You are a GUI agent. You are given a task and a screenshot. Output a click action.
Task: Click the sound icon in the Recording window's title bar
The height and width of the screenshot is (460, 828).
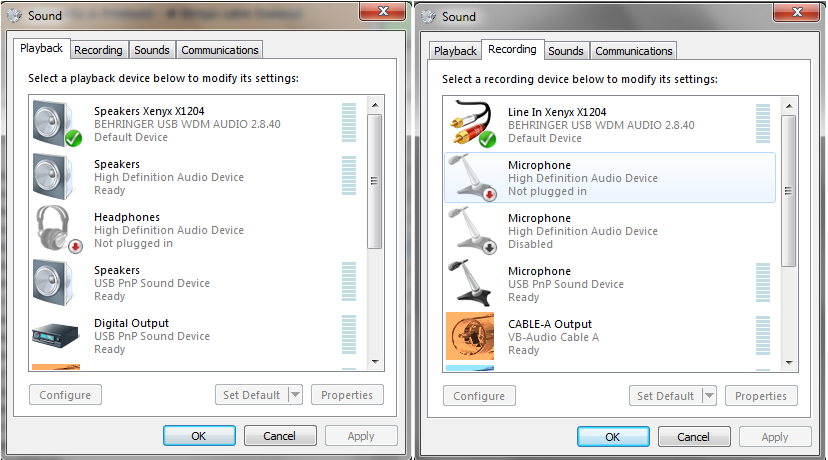[428, 17]
